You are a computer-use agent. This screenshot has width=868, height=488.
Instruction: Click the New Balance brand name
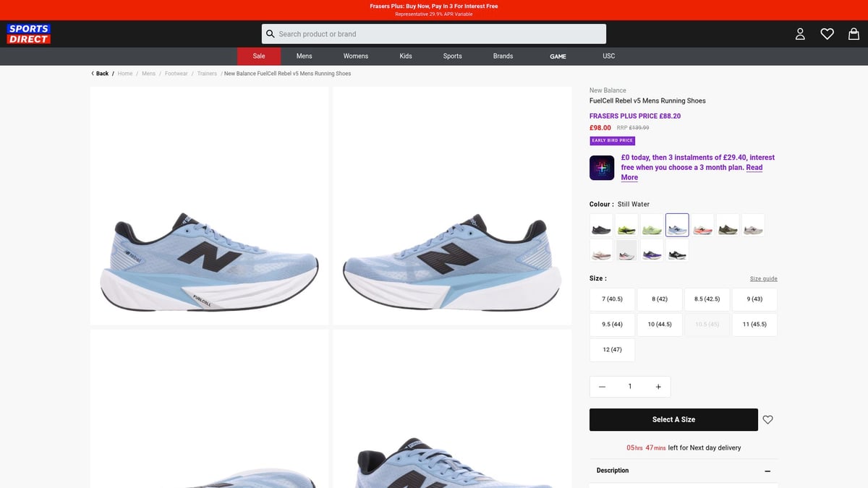click(608, 90)
